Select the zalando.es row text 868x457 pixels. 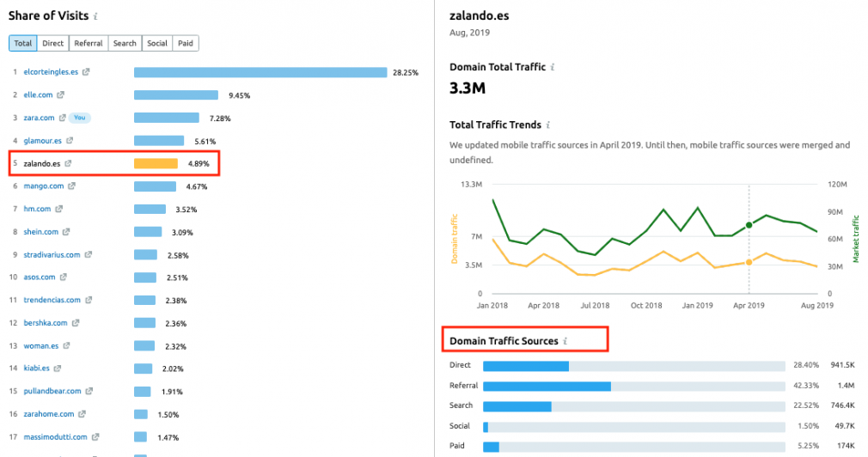[42, 164]
